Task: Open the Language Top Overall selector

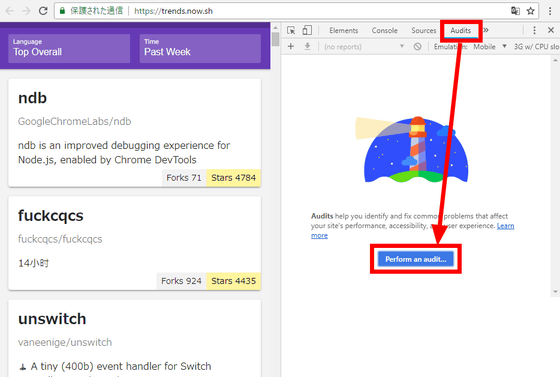Action: point(69,48)
